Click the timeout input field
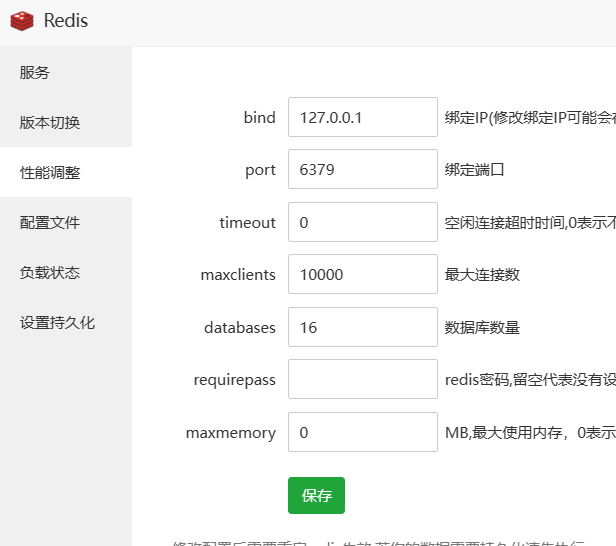 click(363, 222)
